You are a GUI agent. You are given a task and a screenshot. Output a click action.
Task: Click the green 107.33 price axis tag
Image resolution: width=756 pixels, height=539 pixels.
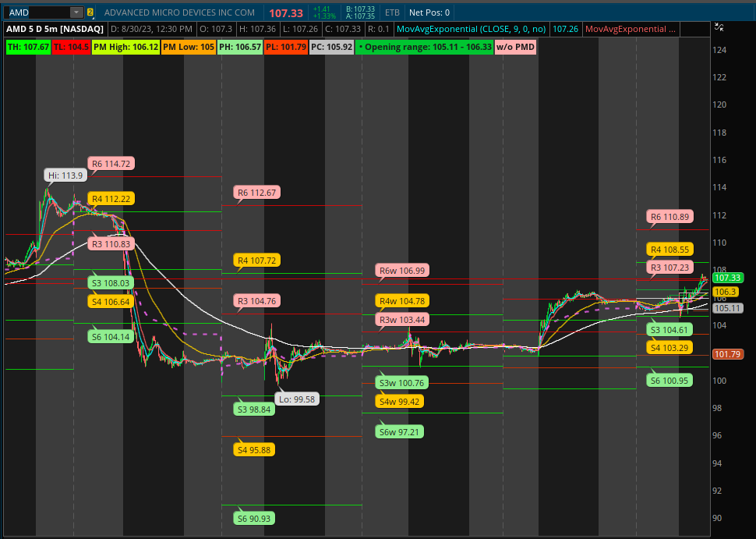click(x=728, y=278)
